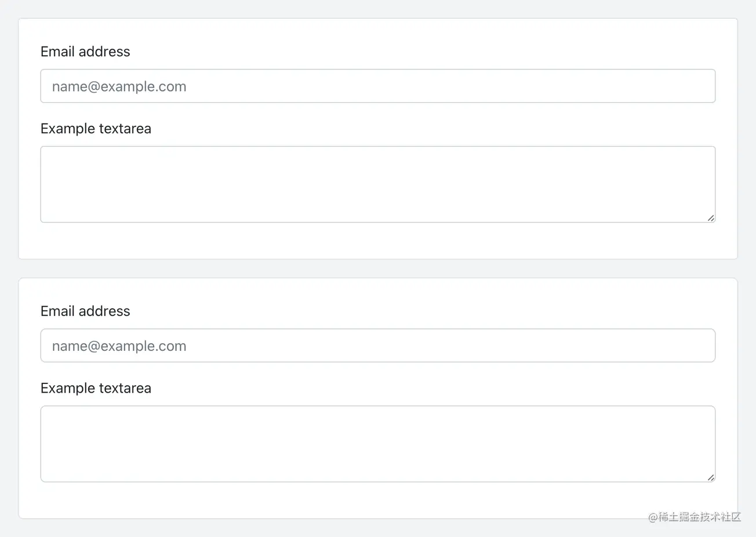Click the name@example.com placeholder in second card
Image resolution: width=756 pixels, height=537 pixels.
119,346
